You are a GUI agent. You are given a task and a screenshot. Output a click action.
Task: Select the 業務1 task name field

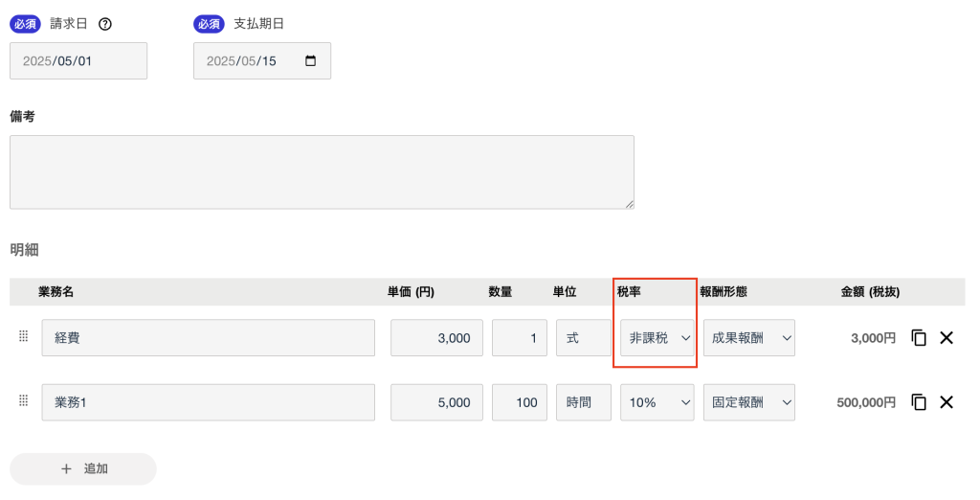[208, 402]
